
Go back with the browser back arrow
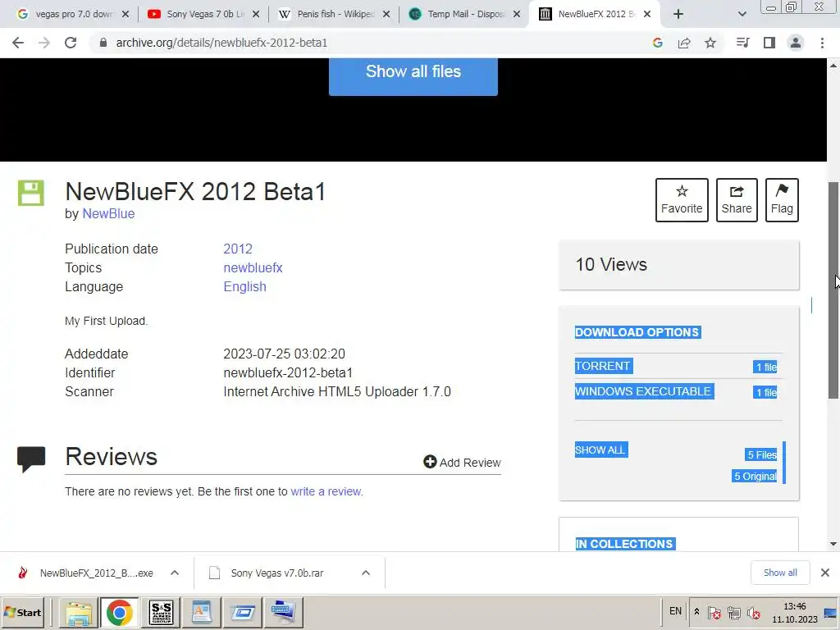pos(18,43)
